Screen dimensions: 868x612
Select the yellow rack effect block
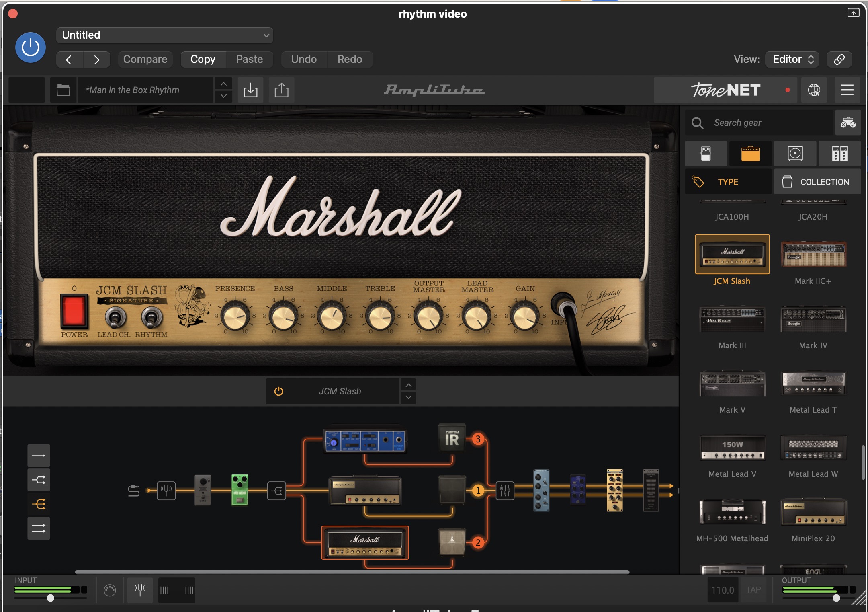(614, 490)
